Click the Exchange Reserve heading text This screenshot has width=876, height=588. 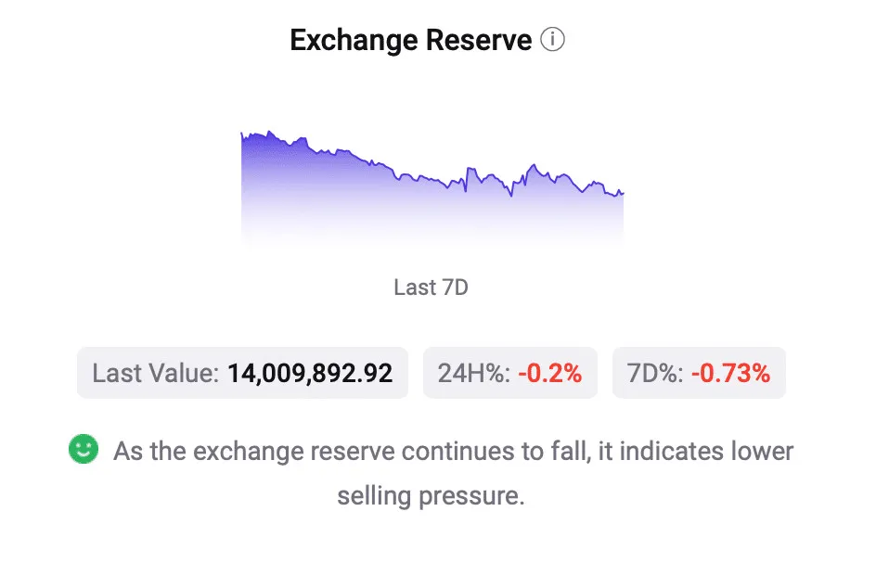(x=410, y=41)
